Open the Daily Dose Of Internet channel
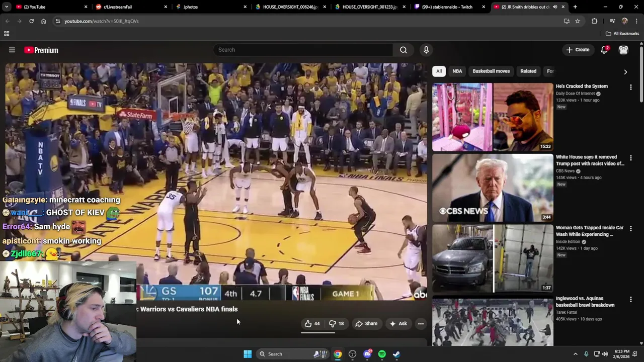 [575, 94]
